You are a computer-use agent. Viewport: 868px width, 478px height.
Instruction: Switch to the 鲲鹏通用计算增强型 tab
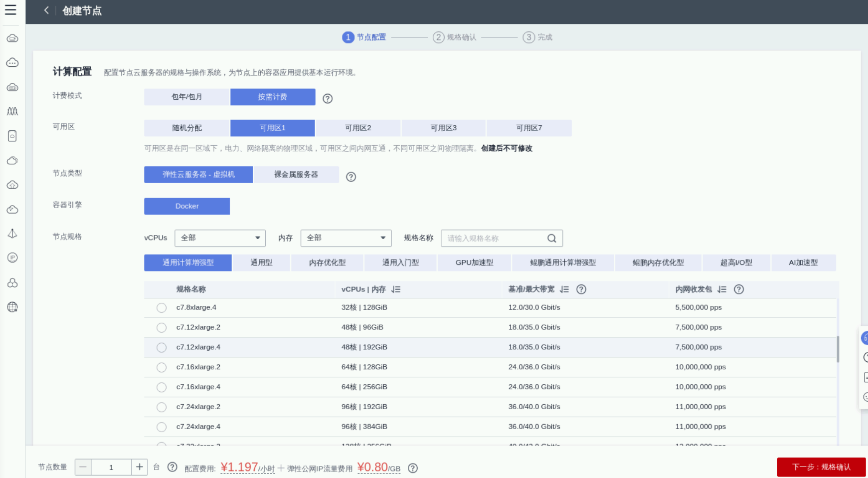point(563,262)
